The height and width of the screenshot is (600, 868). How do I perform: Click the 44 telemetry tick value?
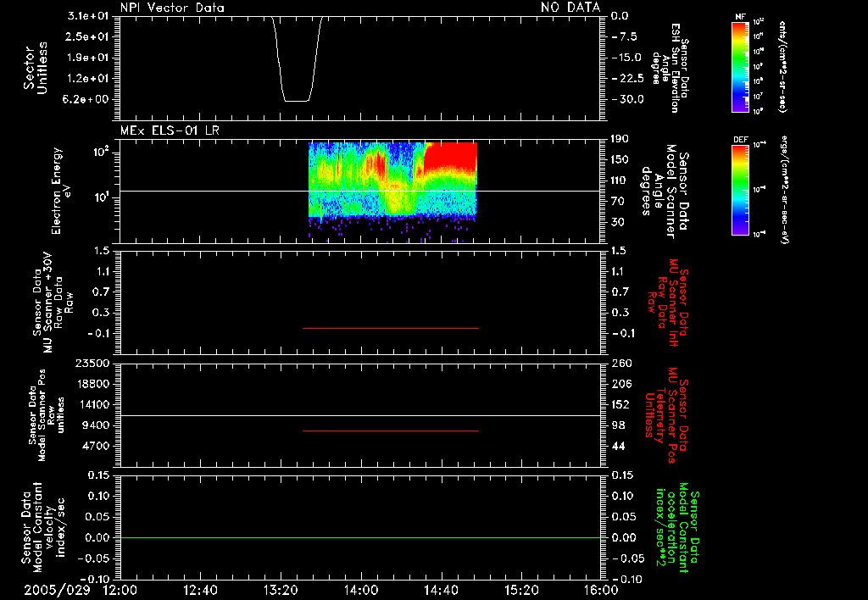(x=618, y=446)
